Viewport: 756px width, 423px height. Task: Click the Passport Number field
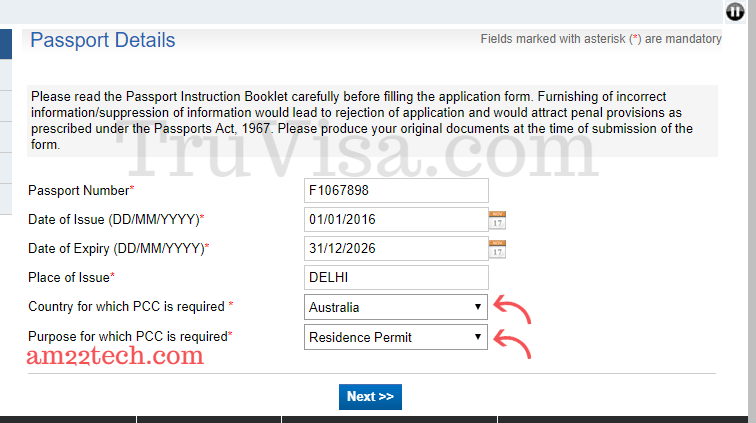pyautogui.click(x=396, y=190)
